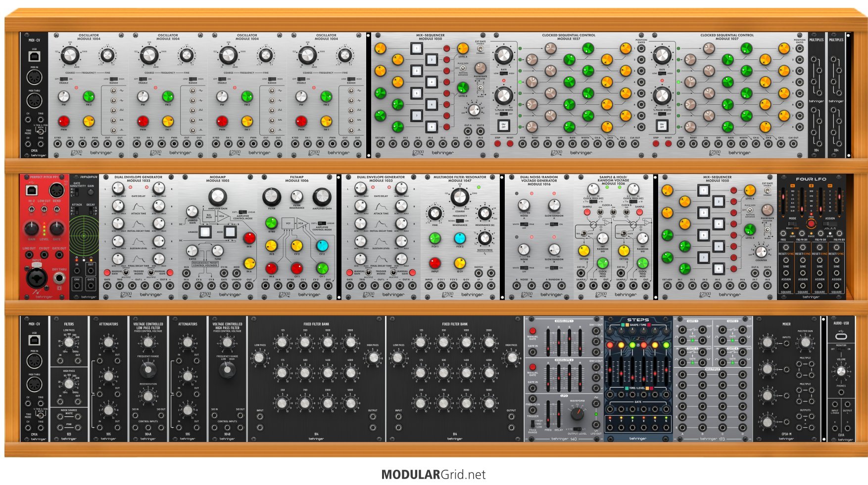Screen dimensions: 868x485
Task: Click the green radar display on the RADAR module
Action: click(x=84, y=235)
